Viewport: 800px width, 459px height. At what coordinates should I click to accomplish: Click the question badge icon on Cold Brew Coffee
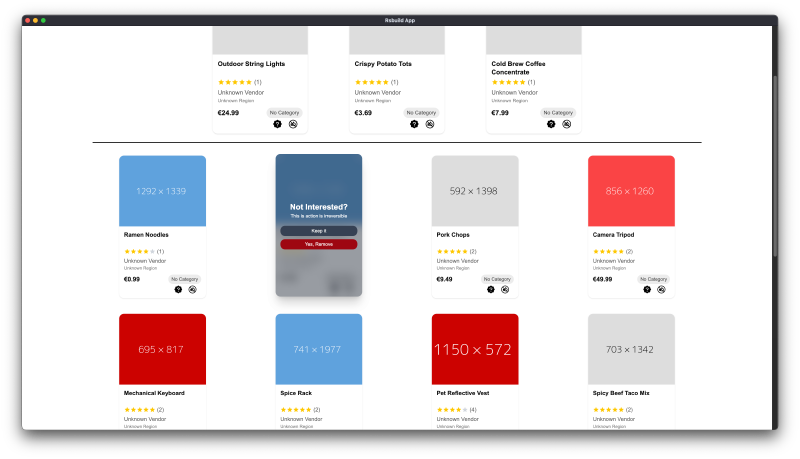[x=551, y=124]
